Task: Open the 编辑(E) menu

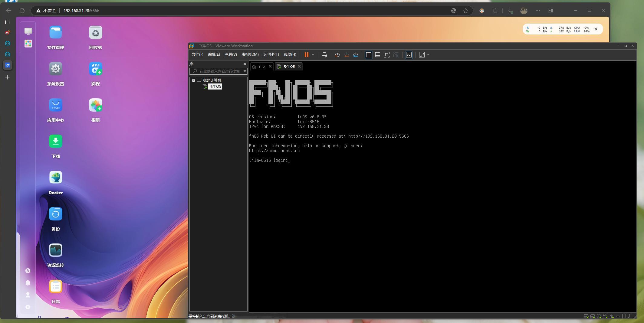Action: point(214,54)
